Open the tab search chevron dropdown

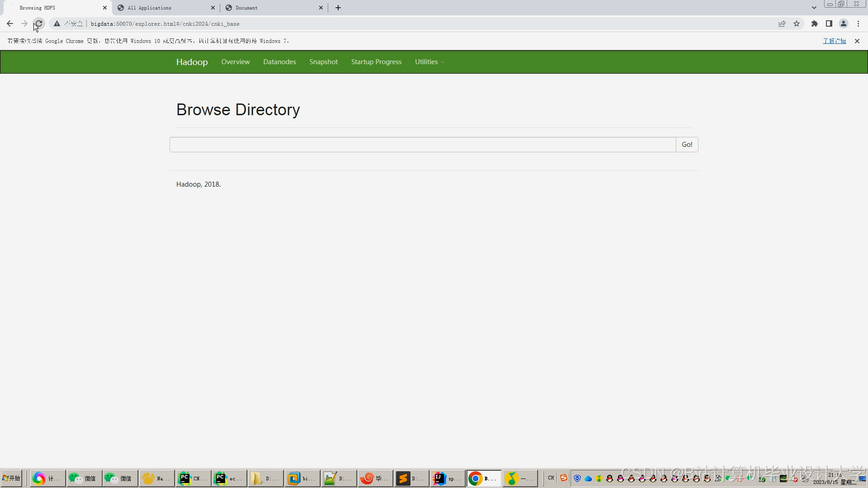814,8
